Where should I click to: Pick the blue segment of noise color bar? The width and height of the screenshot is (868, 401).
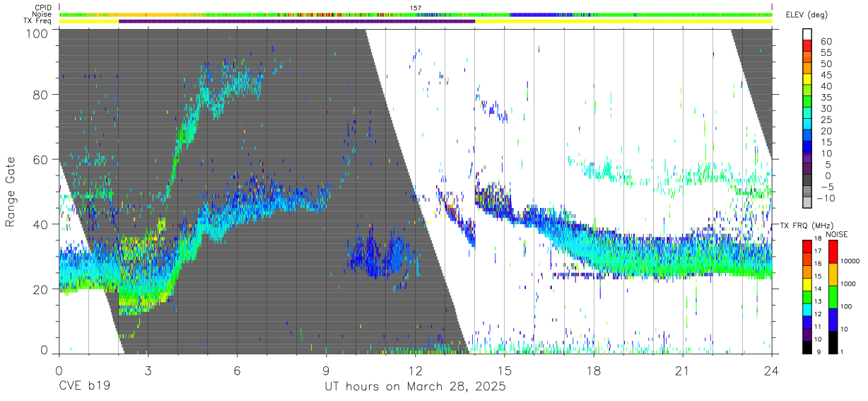(833, 320)
